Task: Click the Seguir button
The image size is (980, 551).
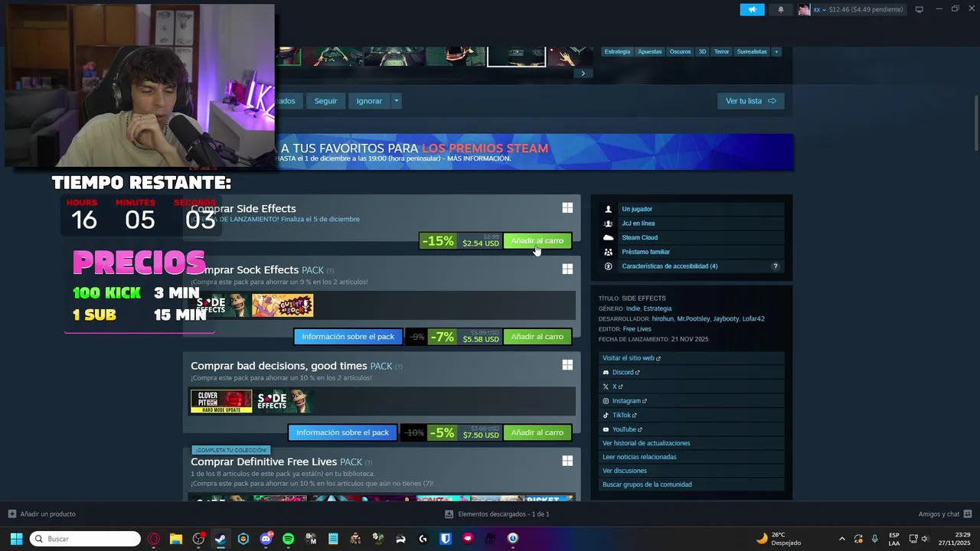Action: (325, 101)
